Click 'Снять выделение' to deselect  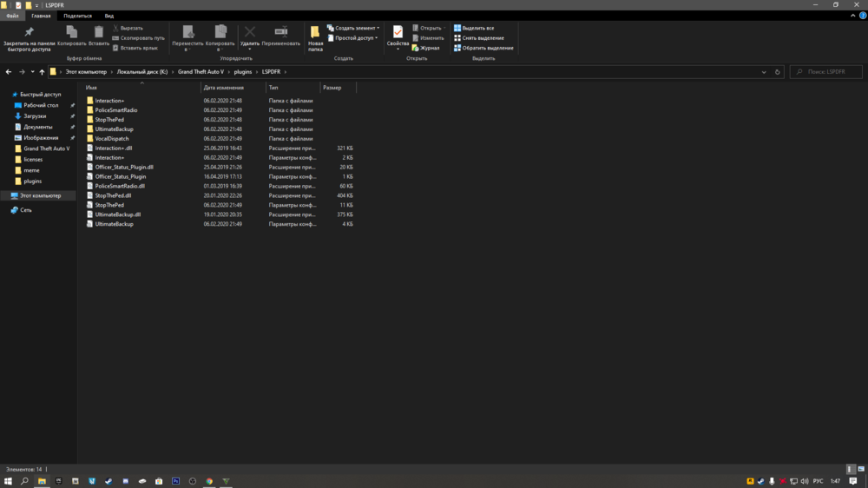(479, 37)
